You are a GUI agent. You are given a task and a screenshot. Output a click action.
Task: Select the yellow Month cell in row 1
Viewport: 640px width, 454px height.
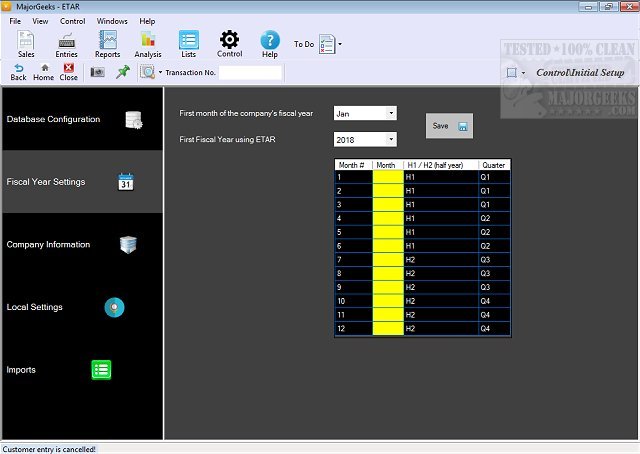[x=388, y=177]
